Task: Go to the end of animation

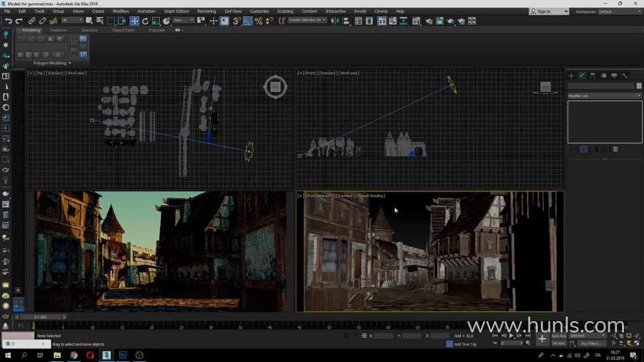Action: pos(528,336)
